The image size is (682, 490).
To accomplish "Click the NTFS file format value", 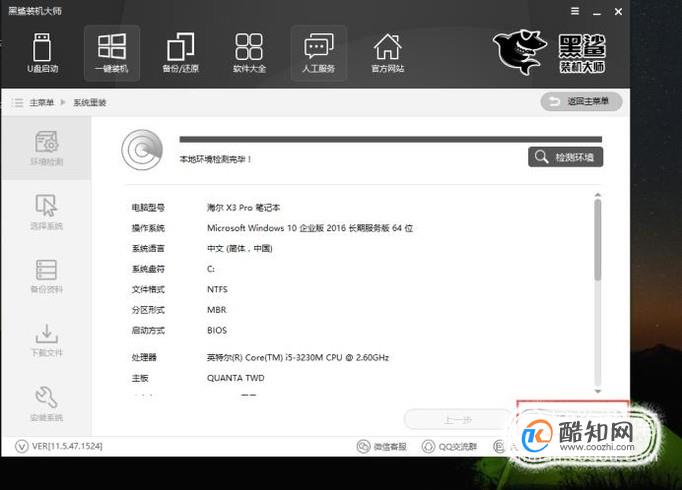I will pos(217,290).
